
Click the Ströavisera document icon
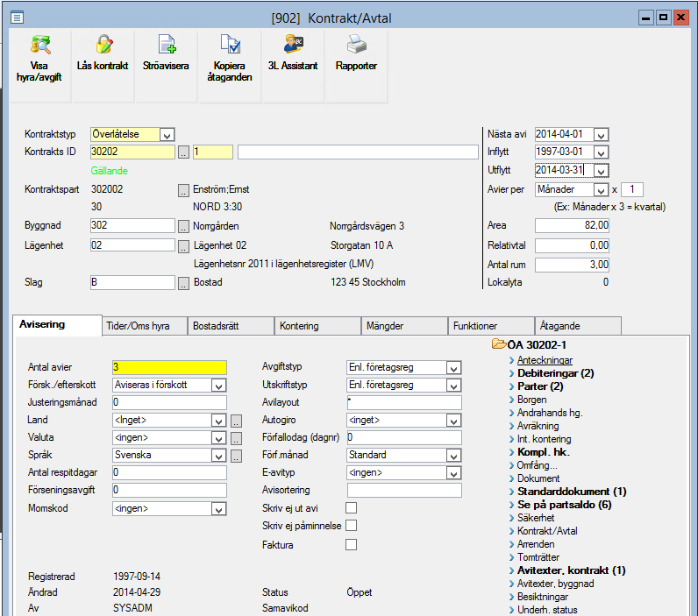167,45
